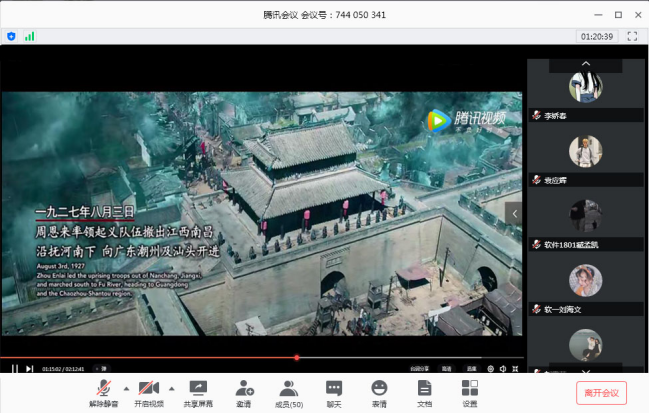Enter full screen mode from top-right icon
This screenshot has height=414, width=649.
click(631, 36)
